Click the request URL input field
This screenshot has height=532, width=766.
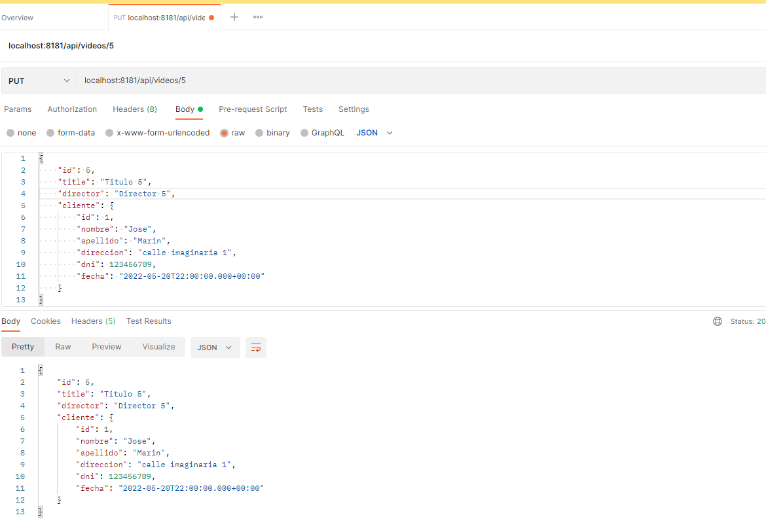coord(262,80)
